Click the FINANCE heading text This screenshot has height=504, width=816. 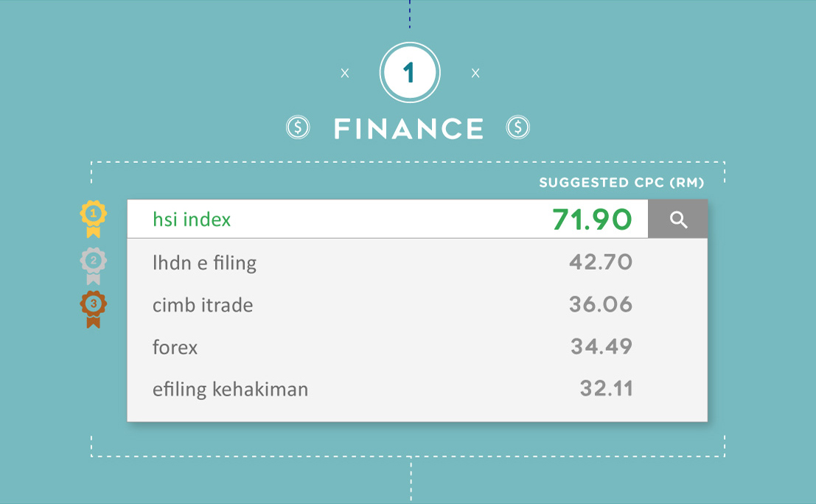[408, 128]
